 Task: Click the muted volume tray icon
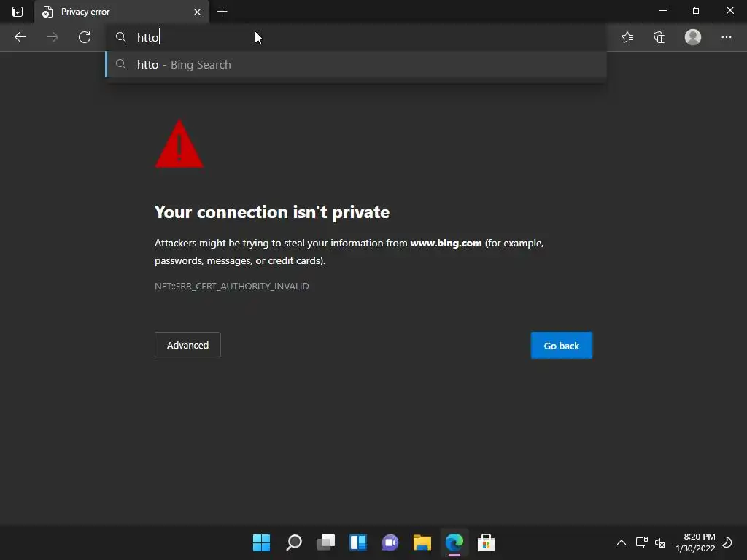click(x=660, y=542)
